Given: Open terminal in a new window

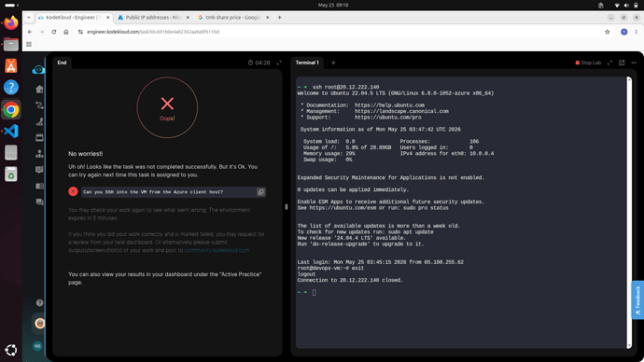Looking at the screenshot, I should click(622, 63).
